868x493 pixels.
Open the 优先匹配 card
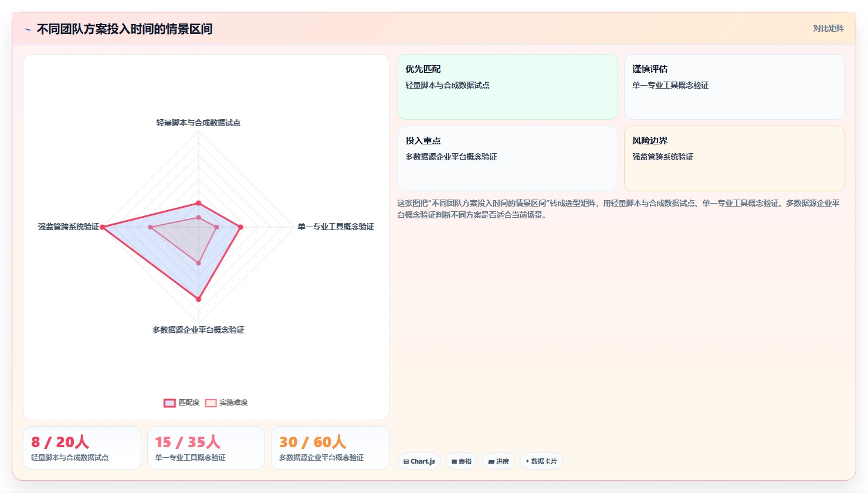[508, 87]
